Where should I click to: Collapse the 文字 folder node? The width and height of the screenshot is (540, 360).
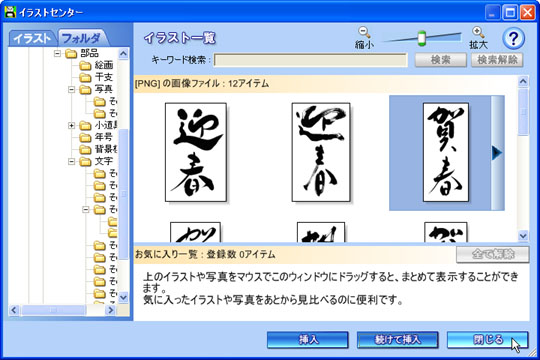coord(71,162)
